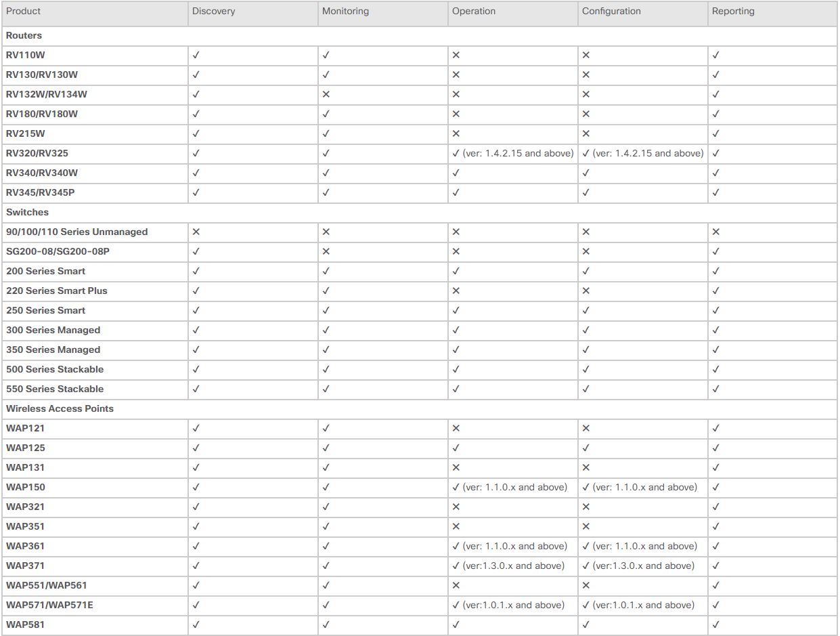
Task: Click the WAP571/WAP571E product name
Action: [49, 605]
